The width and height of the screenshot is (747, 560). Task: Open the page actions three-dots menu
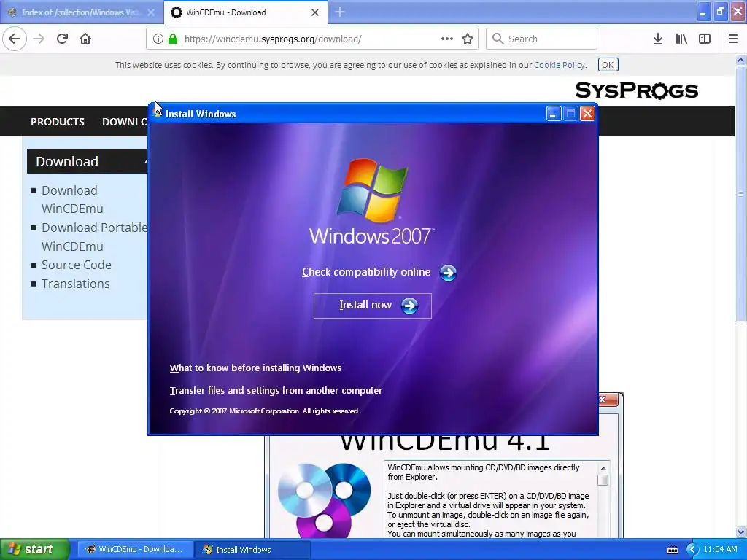(x=447, y=39)
